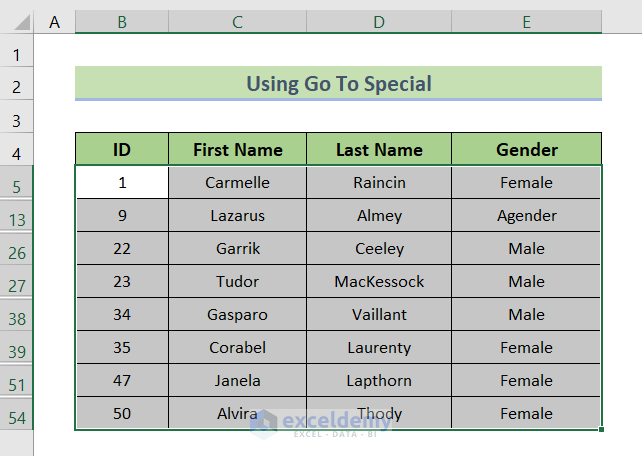Click the ID cell showing 34
This screenshot has width=642, height=456.
pyautogui.click(x=121, y=314)
